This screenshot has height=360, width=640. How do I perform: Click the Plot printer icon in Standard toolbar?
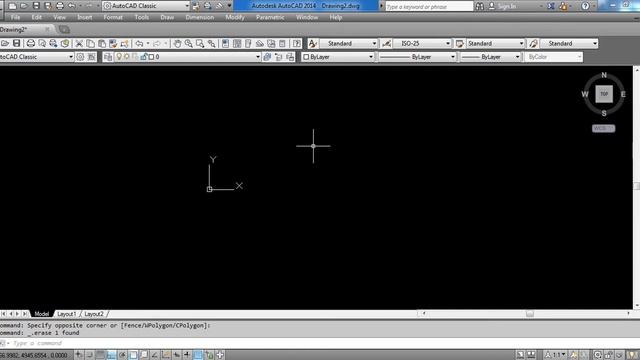pyautogui.click(x=31, y=43)
